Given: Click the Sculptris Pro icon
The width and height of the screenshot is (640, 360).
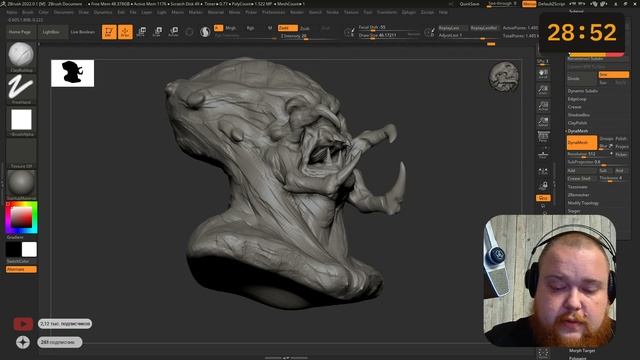Looking at the screenshot, I should (x=205, y=32).
